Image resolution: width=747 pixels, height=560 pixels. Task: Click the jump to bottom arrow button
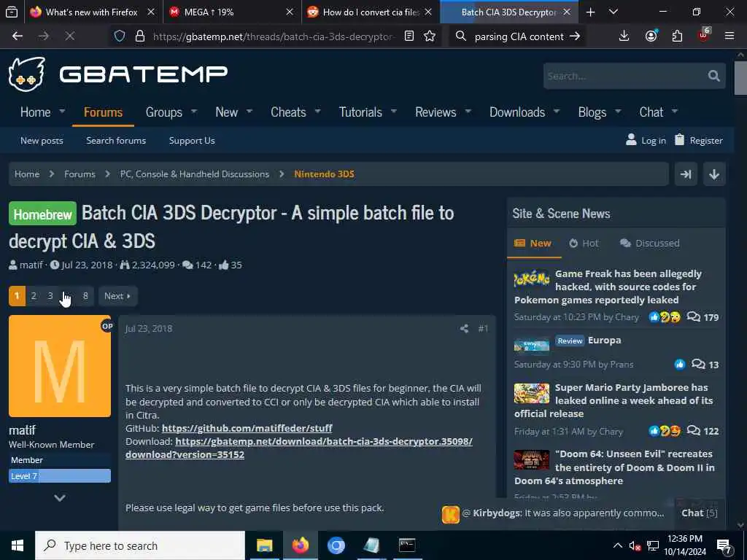(x=714, y=174)
